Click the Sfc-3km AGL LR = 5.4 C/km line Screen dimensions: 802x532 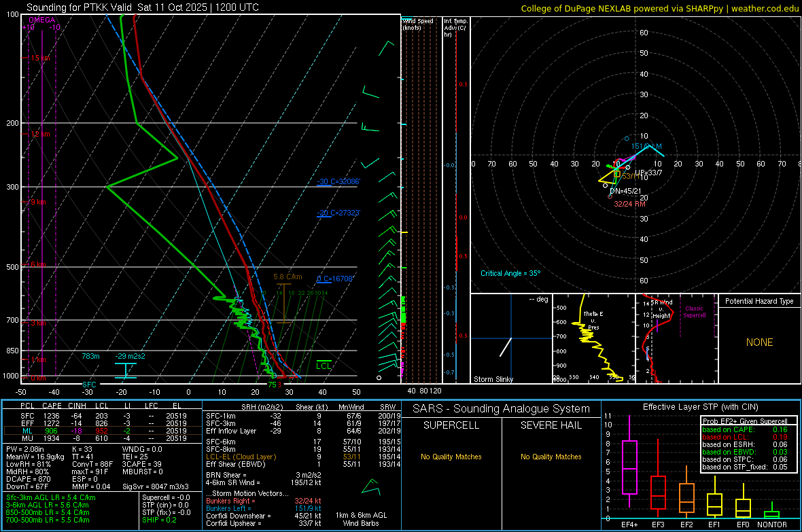tap(51, 497)
